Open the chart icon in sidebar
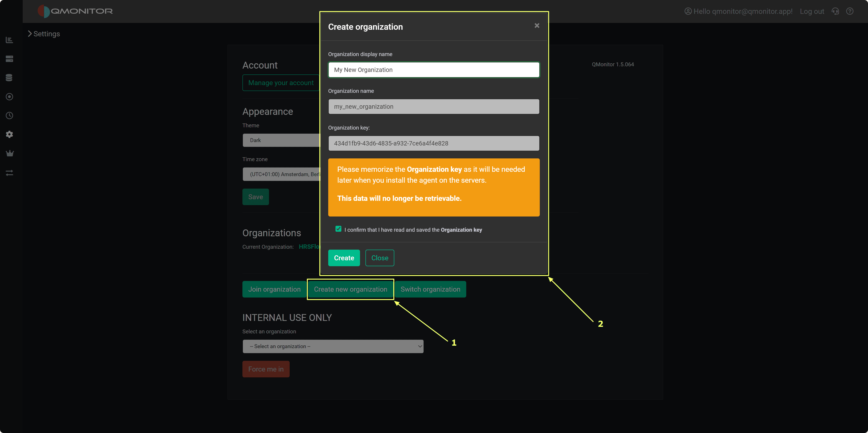 click(10, 40)
